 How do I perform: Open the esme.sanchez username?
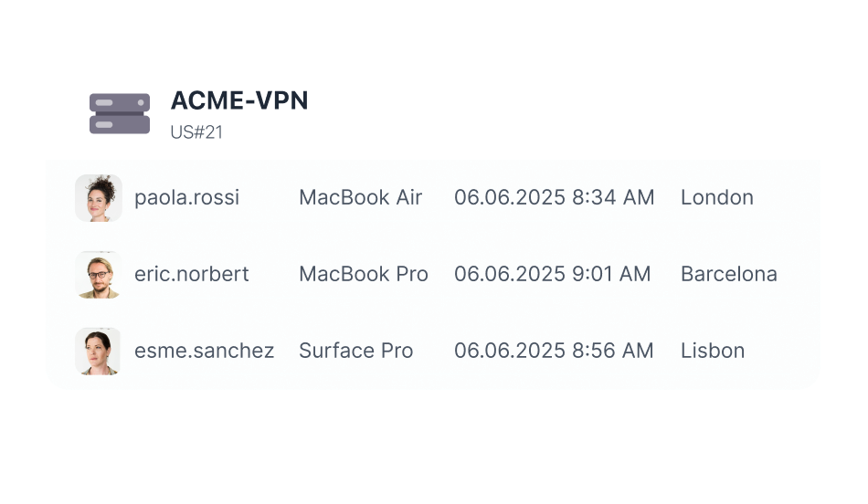point(204,352)
